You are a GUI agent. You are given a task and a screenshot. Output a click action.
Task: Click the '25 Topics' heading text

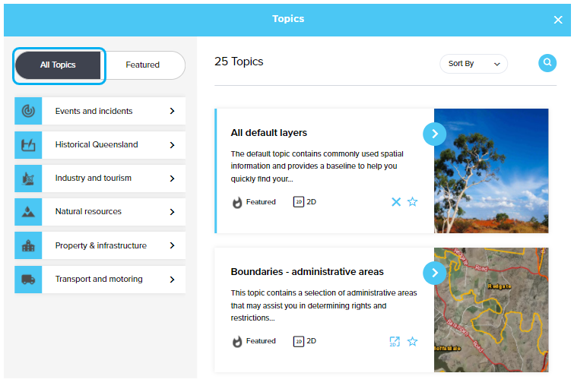point(239,62)
